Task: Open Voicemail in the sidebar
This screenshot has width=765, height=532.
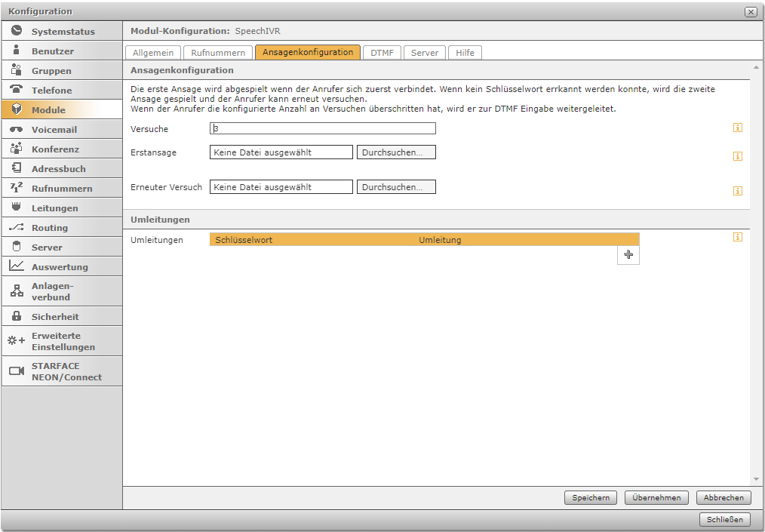Action: [x=62, y=129]
